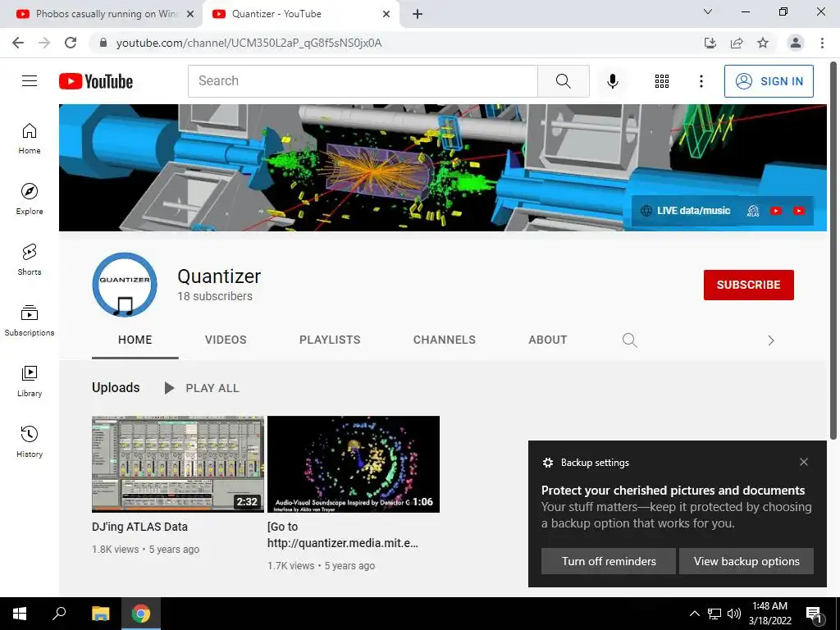Show more channel tabs arrow
The width and height of the screenshot is (840, 630).
tap(770, 340)
